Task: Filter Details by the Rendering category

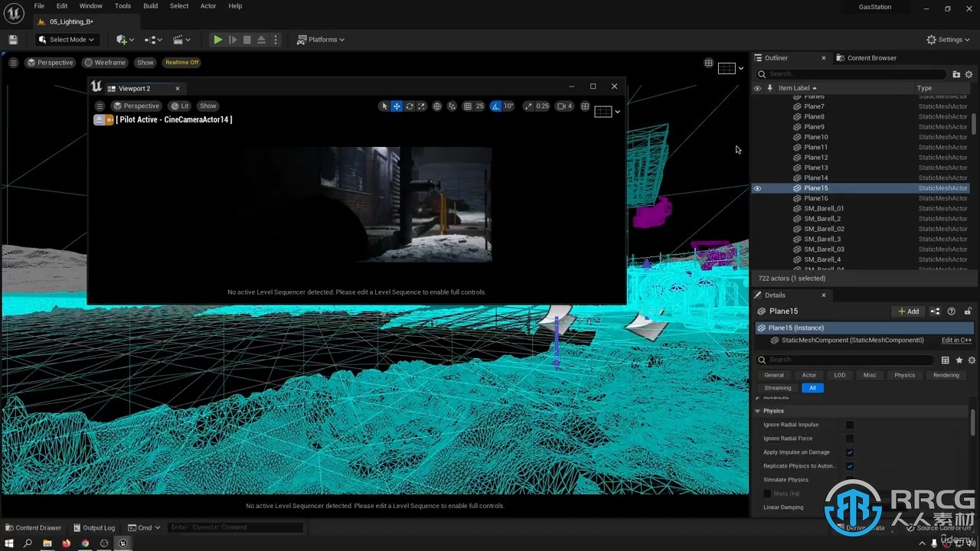Action: point(946,375)
